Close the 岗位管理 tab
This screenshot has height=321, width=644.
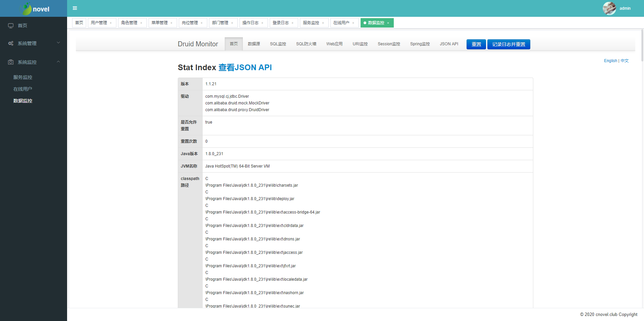(202, 23)
